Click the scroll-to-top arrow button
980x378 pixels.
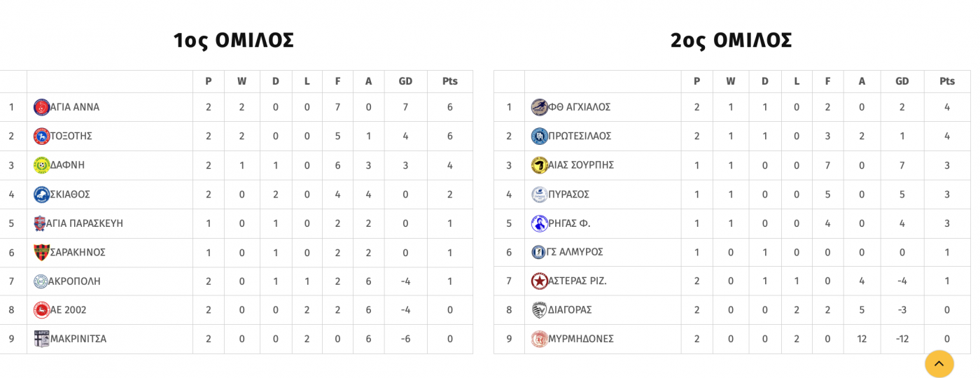tap(939, 363)
